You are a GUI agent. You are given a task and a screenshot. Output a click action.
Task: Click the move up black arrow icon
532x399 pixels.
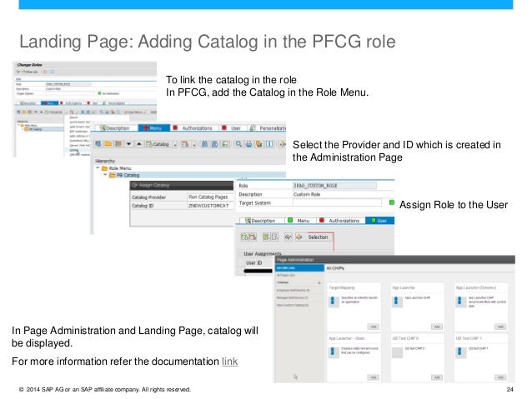point(138,144)
